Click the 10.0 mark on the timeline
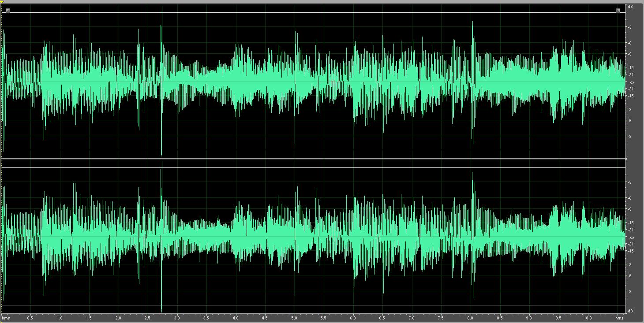The width and height of the screenshot is (644, 323). coord(588,317)
